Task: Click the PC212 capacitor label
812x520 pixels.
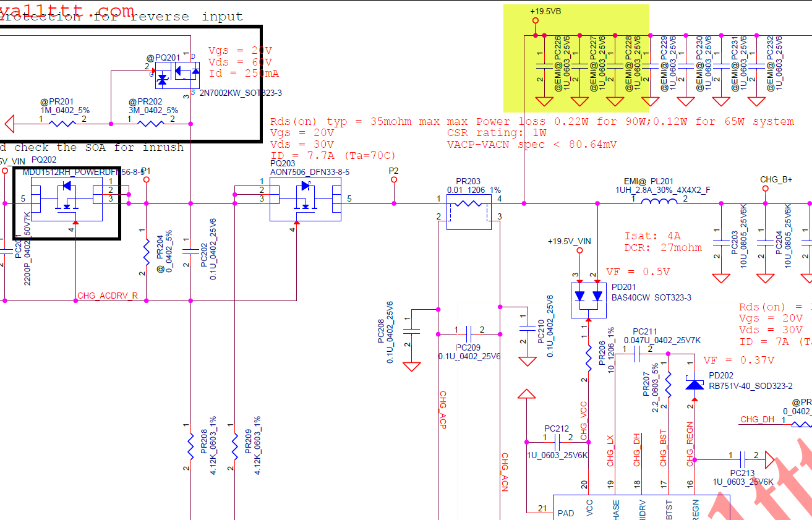Action: point(557,428)
